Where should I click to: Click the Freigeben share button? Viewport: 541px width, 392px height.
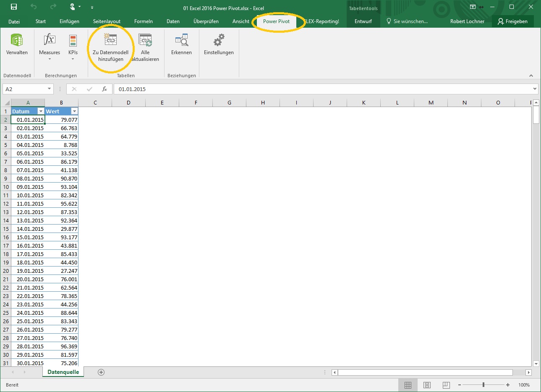tap(512, 21)
